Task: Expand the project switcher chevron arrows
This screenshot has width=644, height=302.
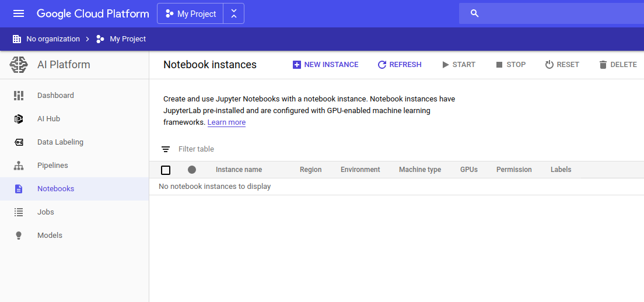Action: coord(234,13)
